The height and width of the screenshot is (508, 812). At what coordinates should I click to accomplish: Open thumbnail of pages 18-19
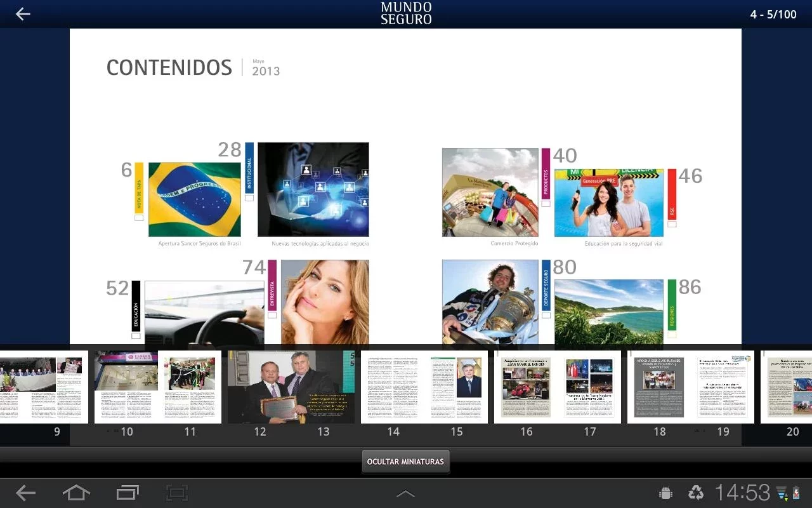(x=691, y=387)
